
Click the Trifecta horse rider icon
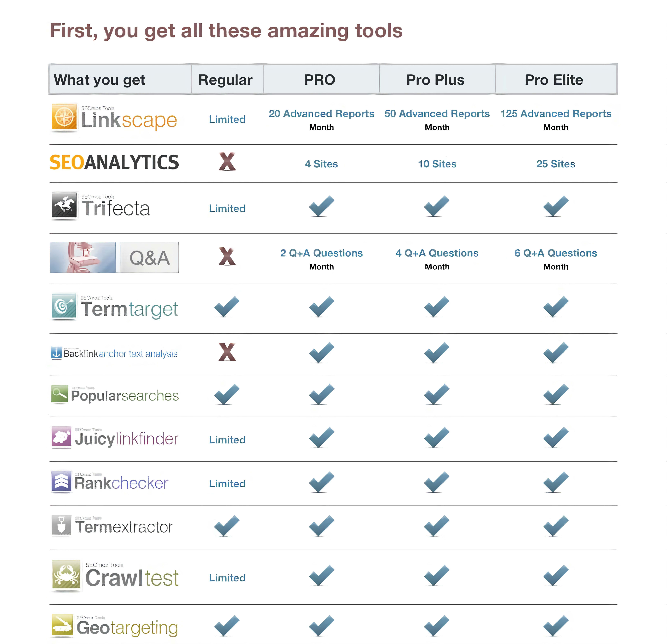click(x=64, y=205)
